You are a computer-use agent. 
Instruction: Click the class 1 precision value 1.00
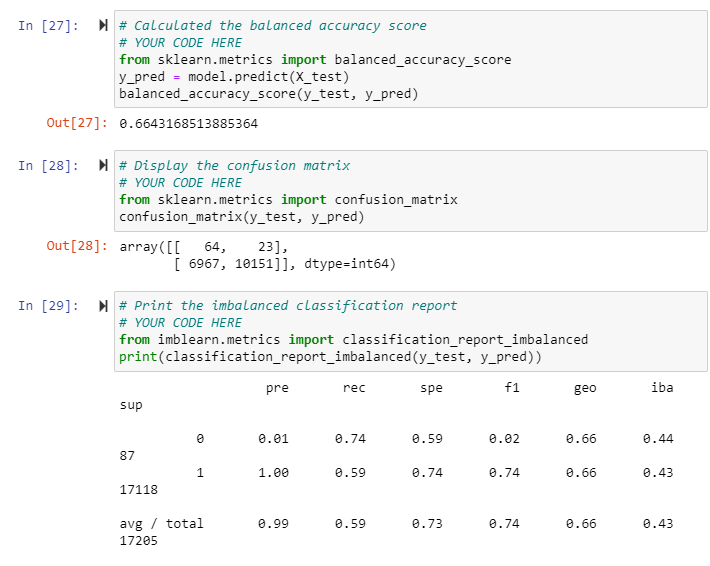coord(273,473)
